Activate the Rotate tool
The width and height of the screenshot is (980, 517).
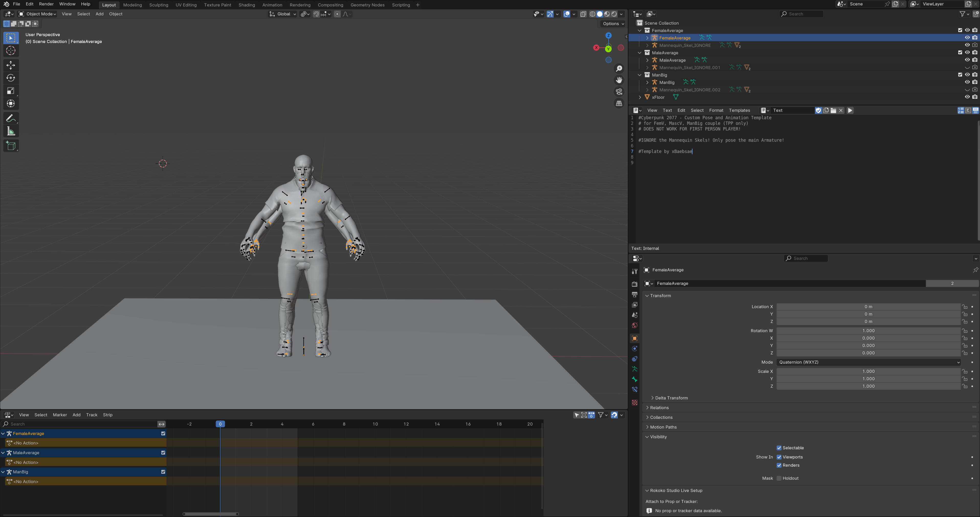(11, 78)
